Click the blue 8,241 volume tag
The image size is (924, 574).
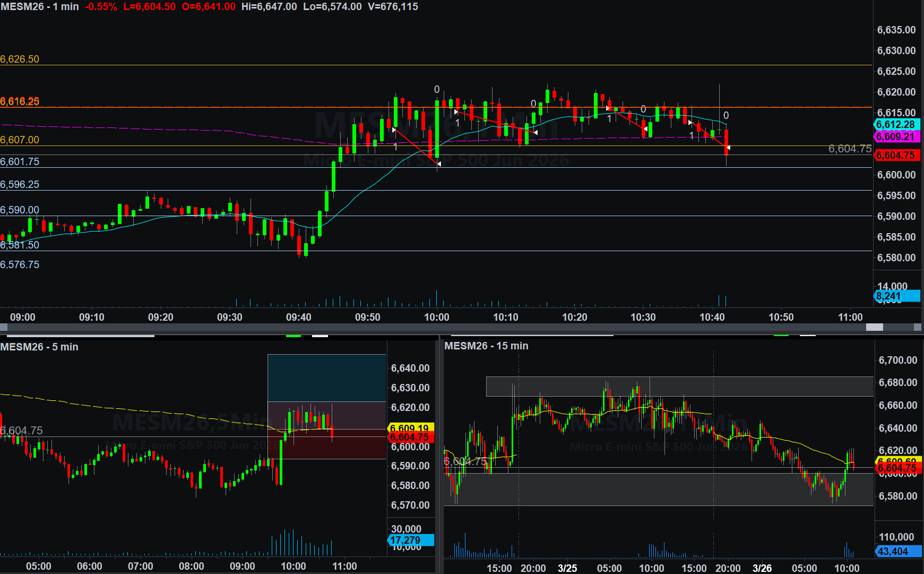point(896,296)
